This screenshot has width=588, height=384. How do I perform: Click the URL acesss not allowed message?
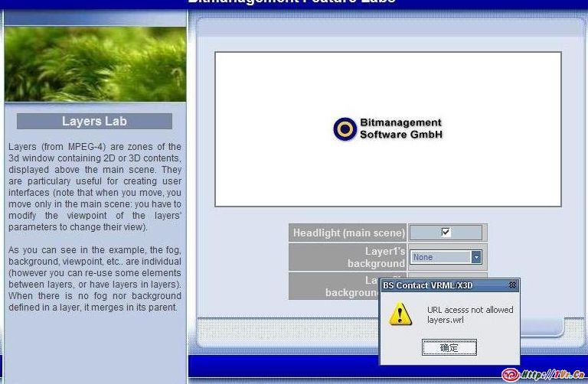470,310
